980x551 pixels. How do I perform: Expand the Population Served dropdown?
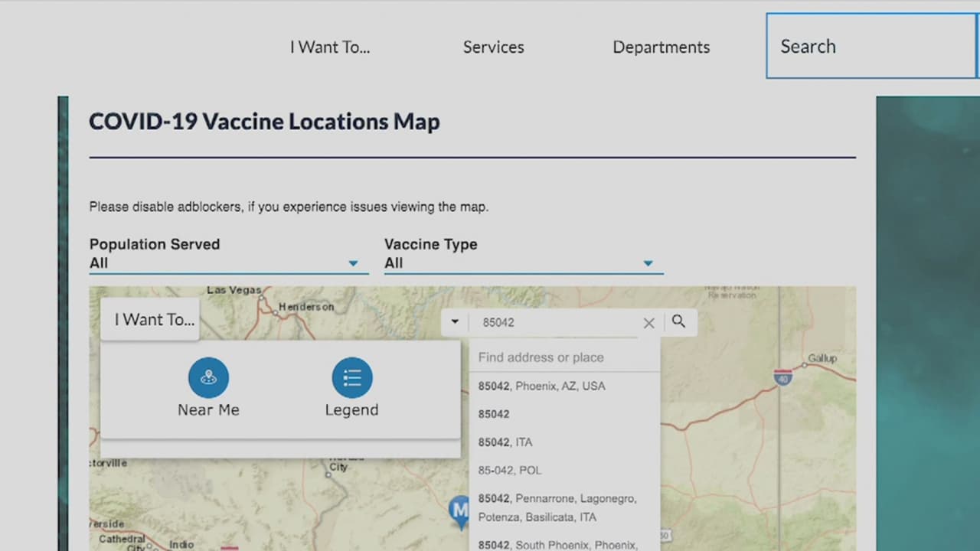tap(352, 263)
